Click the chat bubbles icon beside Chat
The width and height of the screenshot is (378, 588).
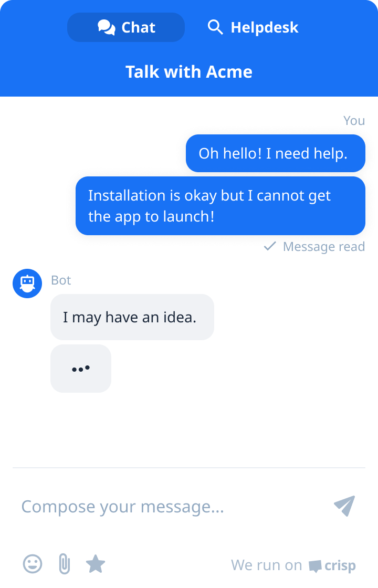click(106, 27)
